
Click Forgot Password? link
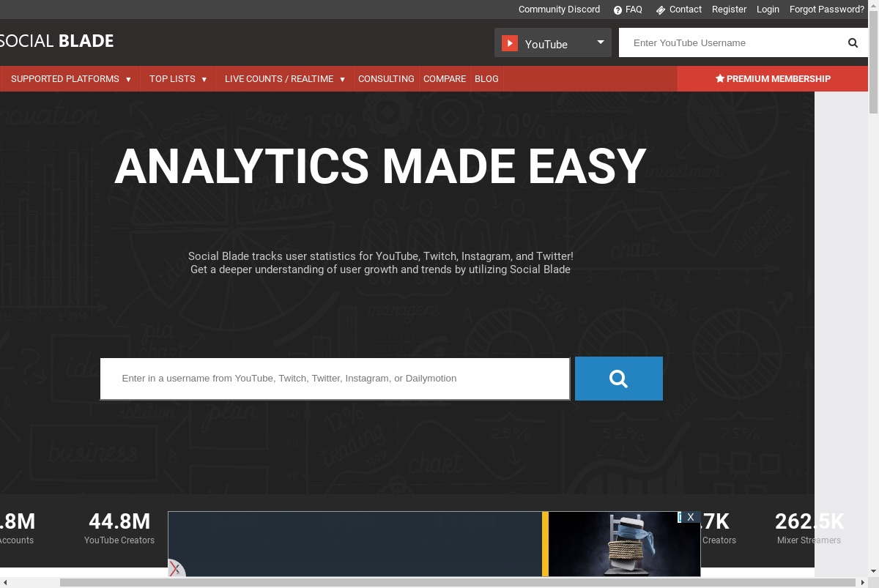(827, 10)
